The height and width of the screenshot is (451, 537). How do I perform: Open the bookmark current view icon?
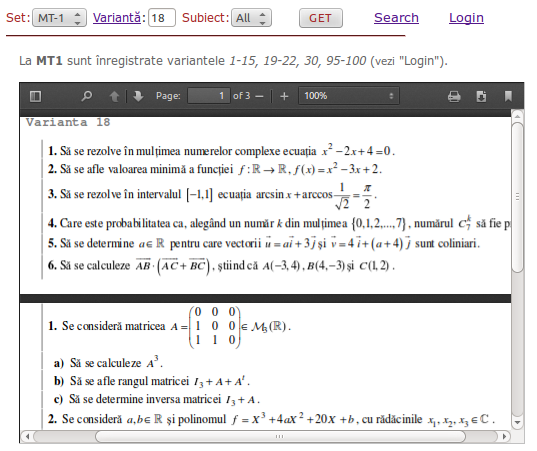[x=508, y=96]
